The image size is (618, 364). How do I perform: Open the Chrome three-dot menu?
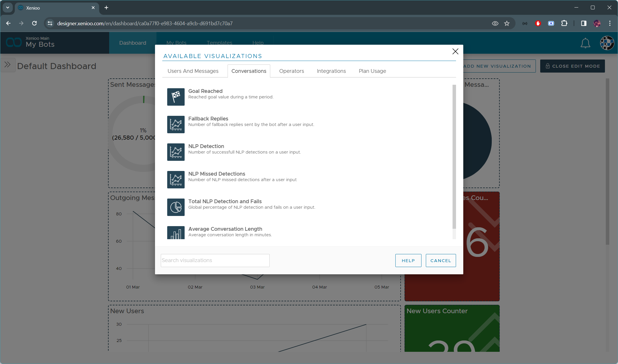610,23
